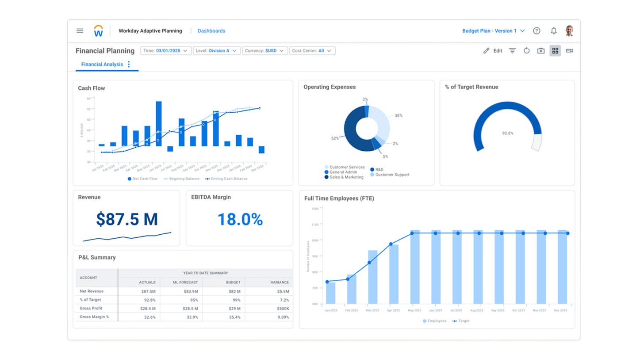Start a dashboard video presentation
The height and width of the screenshot is (362, 644).
tap(569, 50)
